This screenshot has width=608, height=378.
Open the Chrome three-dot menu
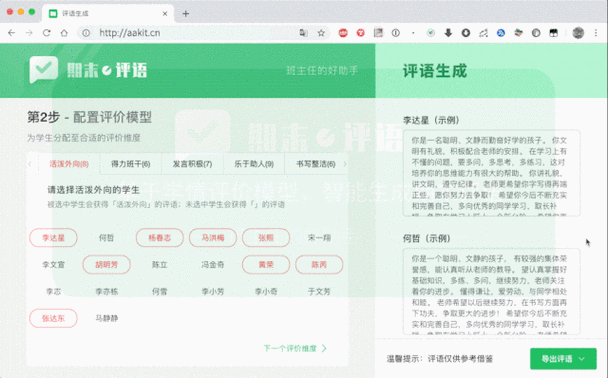coord(596,33)
